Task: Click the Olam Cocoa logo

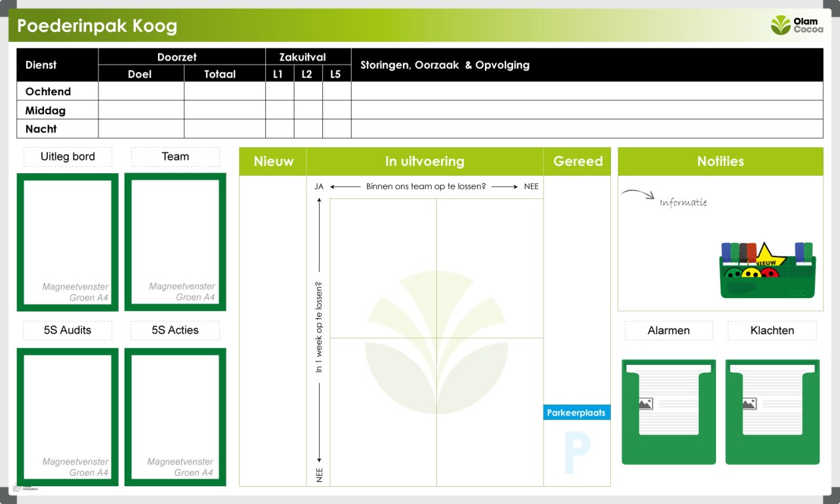Action: tap(796, 25)
